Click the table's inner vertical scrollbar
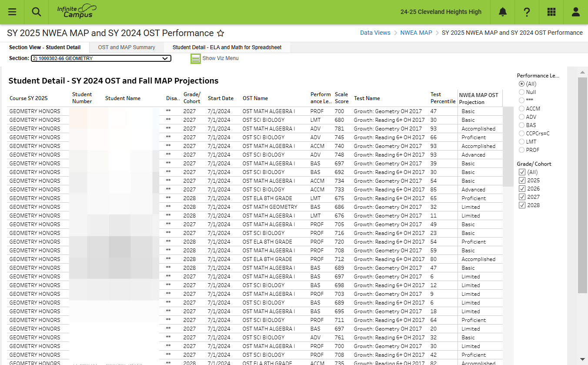This screenshot has width=588, height=365. point(508,147)
